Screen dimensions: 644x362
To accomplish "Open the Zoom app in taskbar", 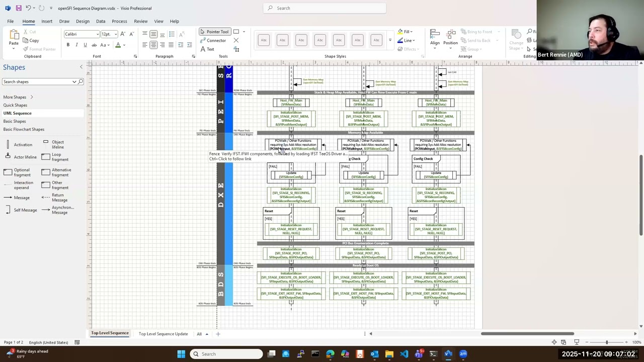I will pyautogui.click(x=463, y=354).
